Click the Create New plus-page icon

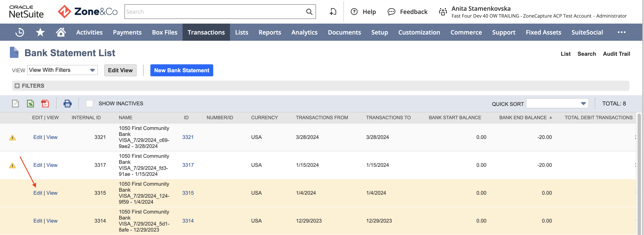pos(333,12)
